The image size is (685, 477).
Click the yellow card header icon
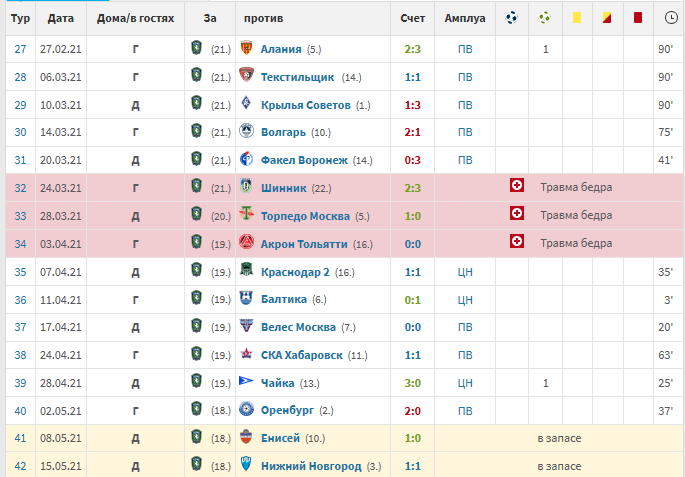click(x=576, y=18)
